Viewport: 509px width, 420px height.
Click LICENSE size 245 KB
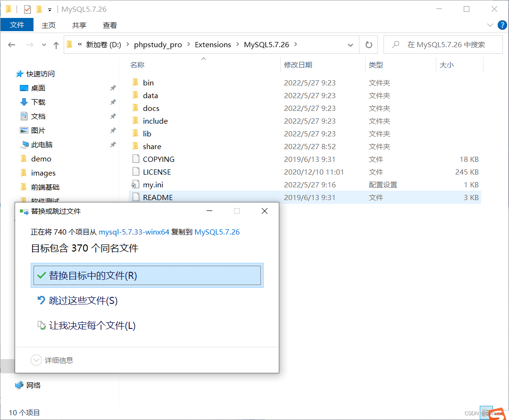tap(467, 172)
